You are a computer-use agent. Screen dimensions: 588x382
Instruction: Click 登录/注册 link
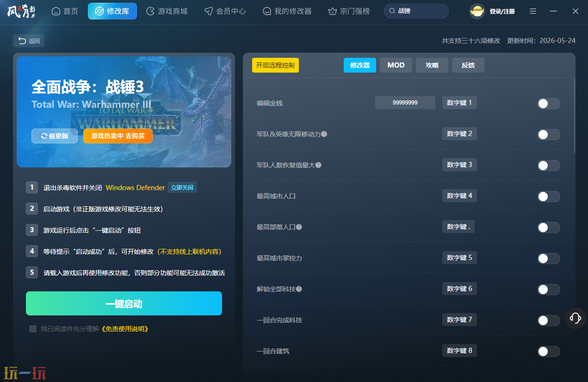(502, 11)
